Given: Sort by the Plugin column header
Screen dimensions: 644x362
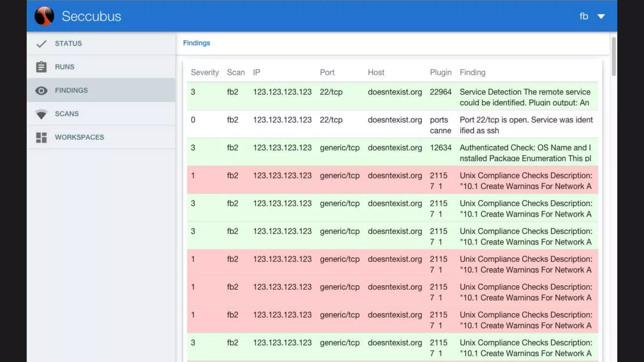Looking at the screenshot, I should 440,73.
